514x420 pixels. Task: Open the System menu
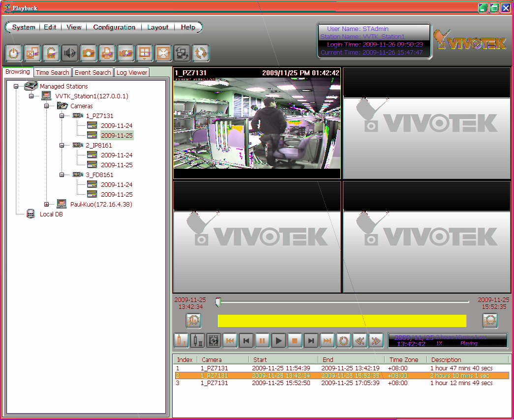point(24,27)
